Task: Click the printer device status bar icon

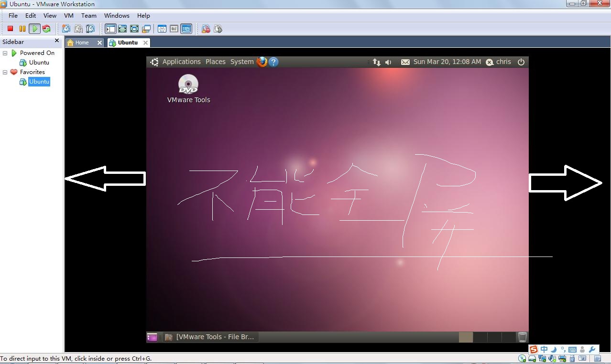Action: [x=563, y=358]
